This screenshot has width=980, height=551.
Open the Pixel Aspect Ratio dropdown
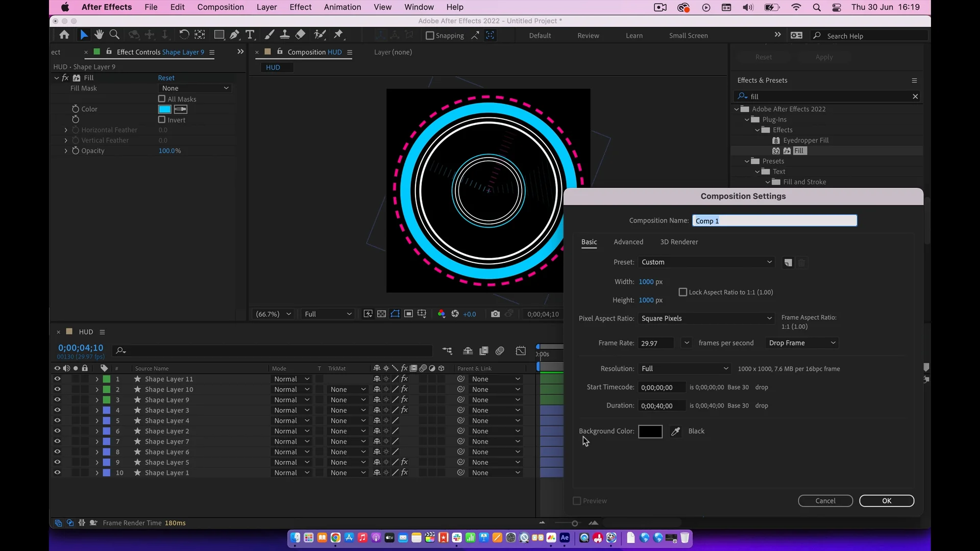pyautogui.click(x=706, y=318)
